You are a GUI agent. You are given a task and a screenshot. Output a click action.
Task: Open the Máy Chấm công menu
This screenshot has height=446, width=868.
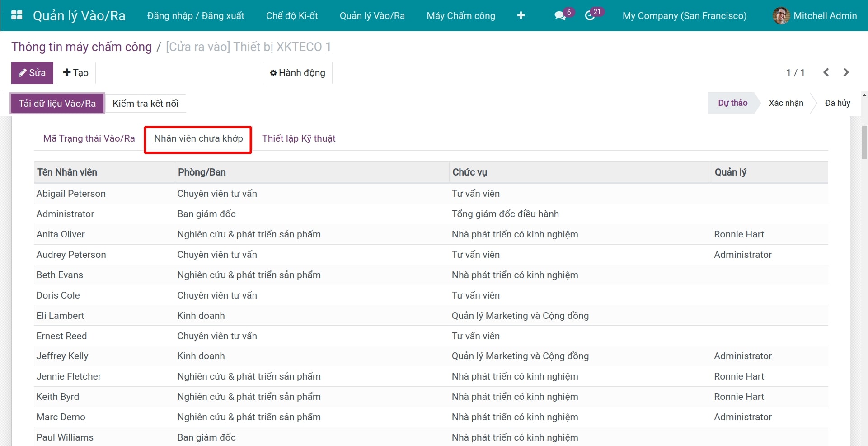pyautogui.click(x=460, y=16)
